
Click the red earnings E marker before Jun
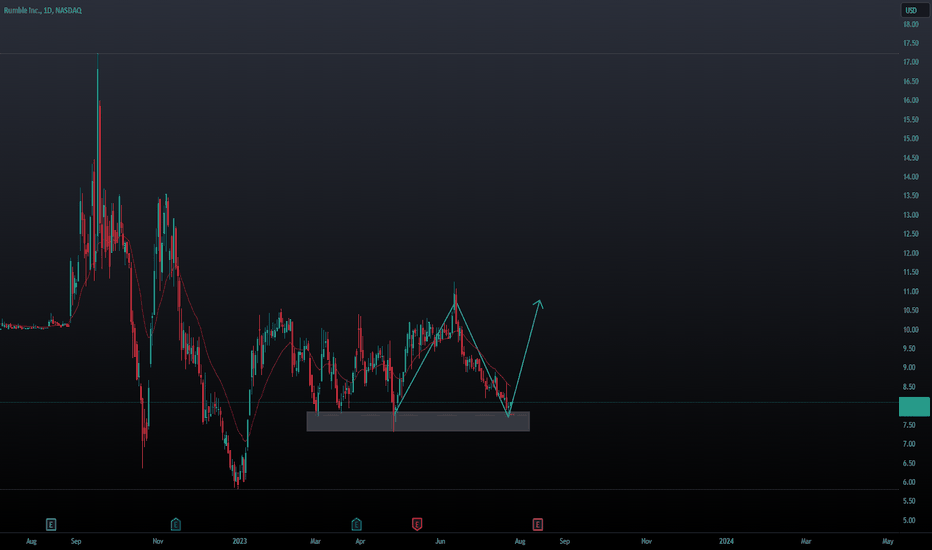[x=417, y=524]
